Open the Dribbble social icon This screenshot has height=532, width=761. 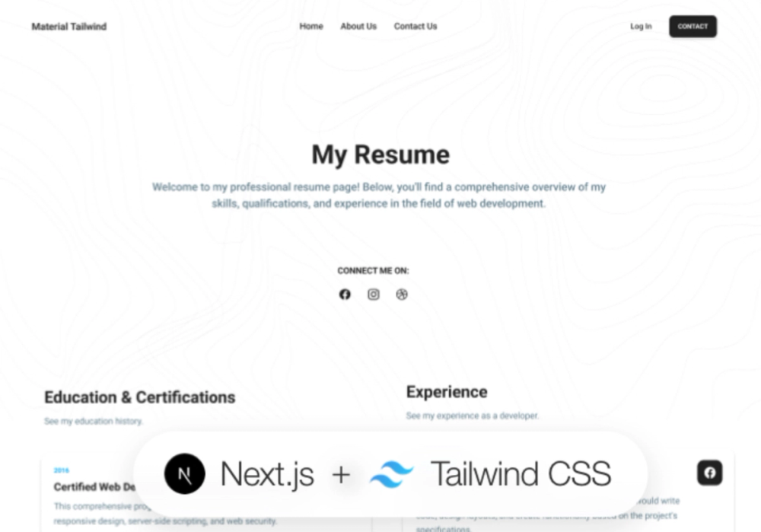[402, 294]
